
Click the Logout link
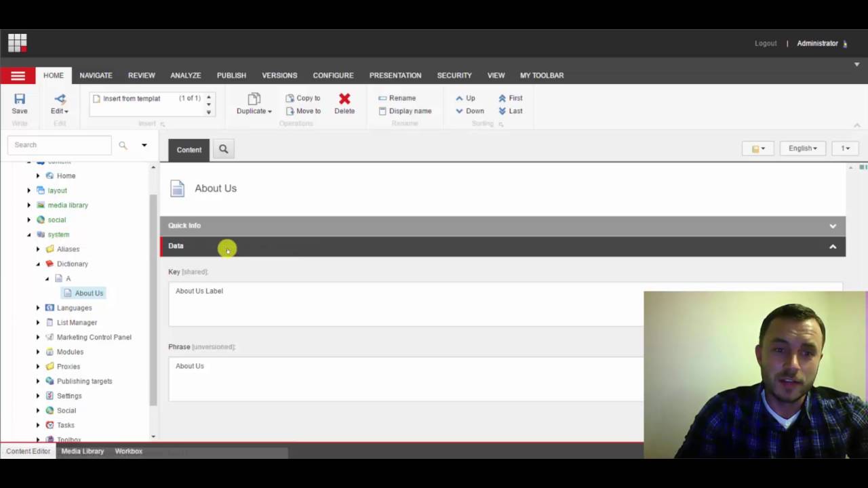(x=766, y=43)
